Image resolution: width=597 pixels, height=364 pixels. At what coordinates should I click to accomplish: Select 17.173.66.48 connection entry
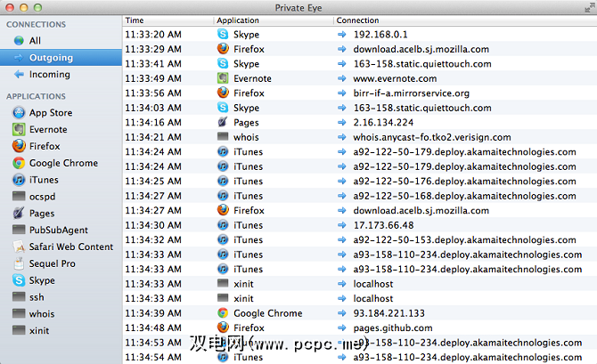pyautogui.click(x=383, y=225)
